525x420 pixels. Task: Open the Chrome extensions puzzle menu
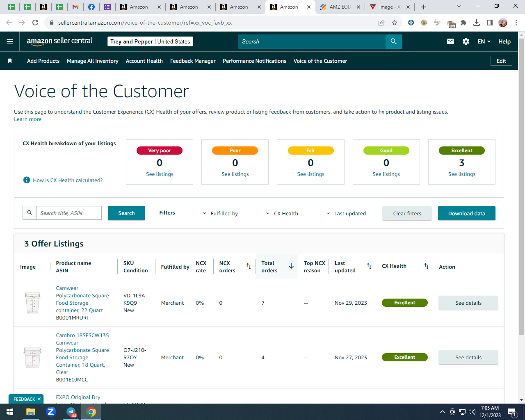point(463,23)
